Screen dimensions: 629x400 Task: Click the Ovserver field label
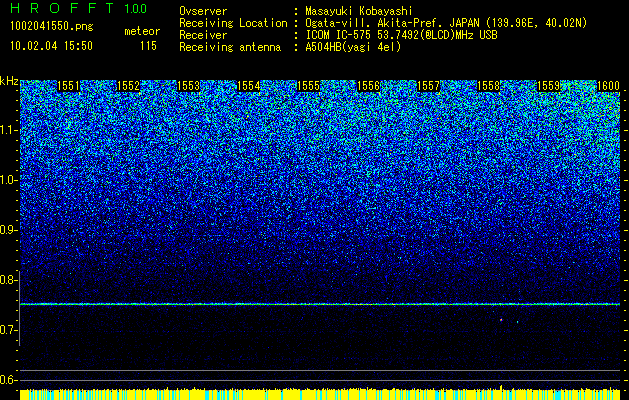point(203,11)
